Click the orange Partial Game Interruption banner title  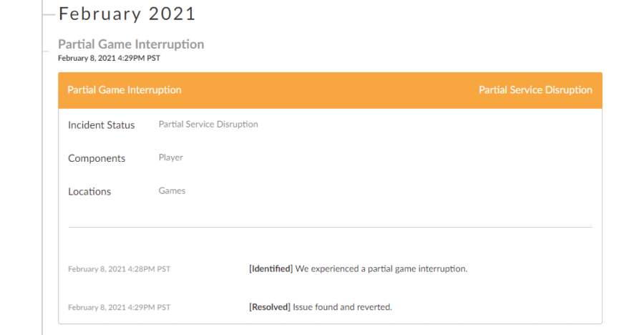point(125,89)
